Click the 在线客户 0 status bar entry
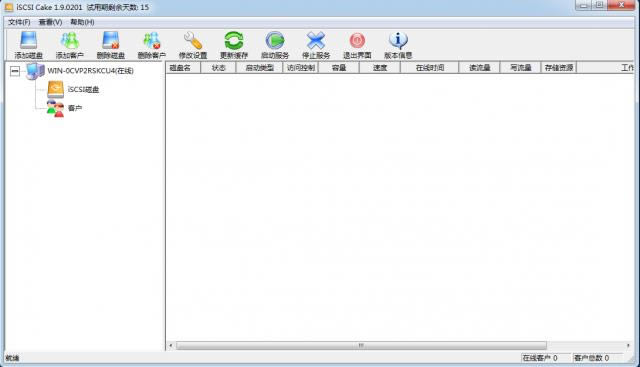Viewport: 640px width, 367px height. [540, 358]
